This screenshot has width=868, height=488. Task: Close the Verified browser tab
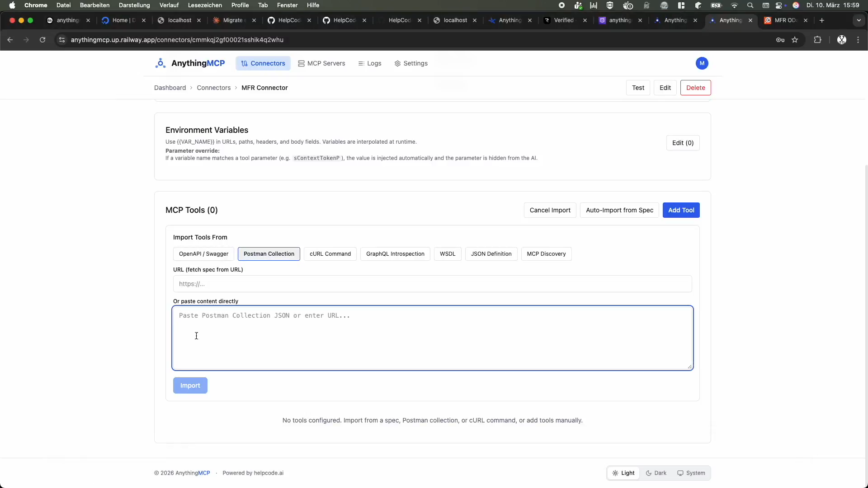point(585,20)
